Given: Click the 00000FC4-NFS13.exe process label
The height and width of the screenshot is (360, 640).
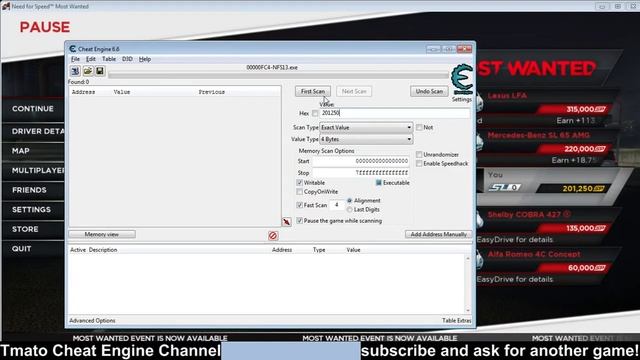Looking at the screenshot, I should click(272, 67).
